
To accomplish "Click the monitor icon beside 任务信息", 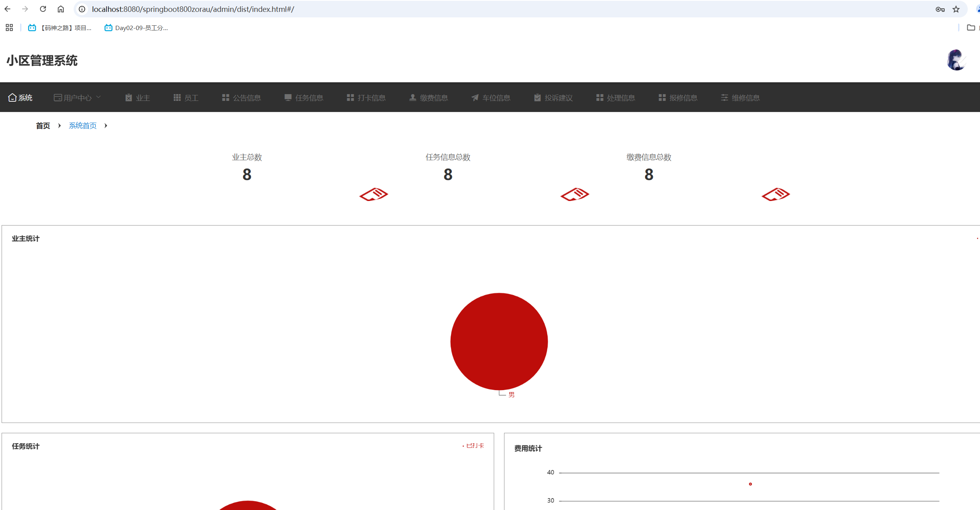I will (x=288, y=98).
